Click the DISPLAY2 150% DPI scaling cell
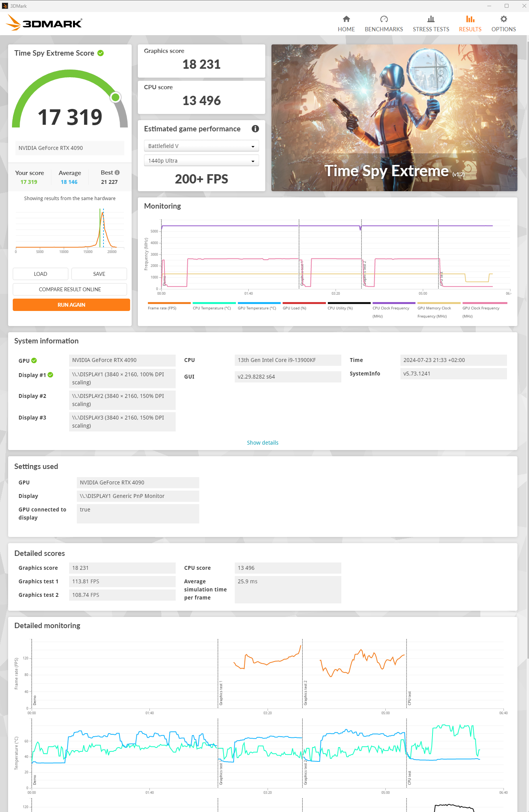This screenshot has width=529, height=812. point(122,400)
